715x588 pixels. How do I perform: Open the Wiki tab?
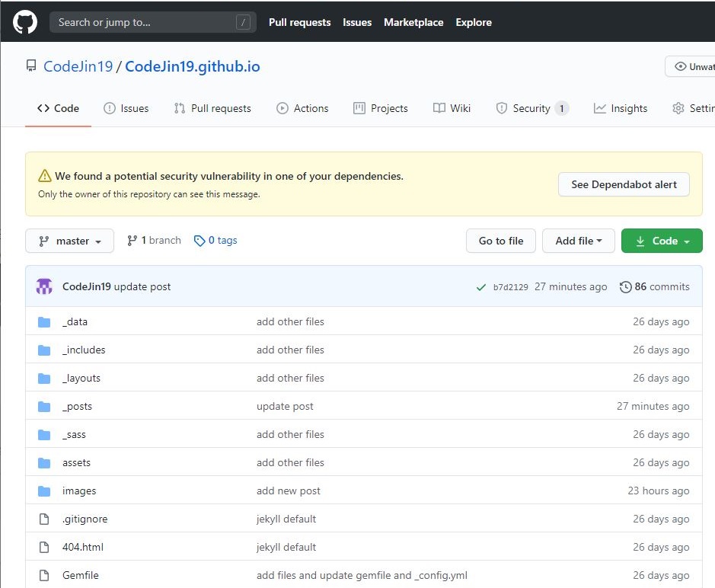452,108
